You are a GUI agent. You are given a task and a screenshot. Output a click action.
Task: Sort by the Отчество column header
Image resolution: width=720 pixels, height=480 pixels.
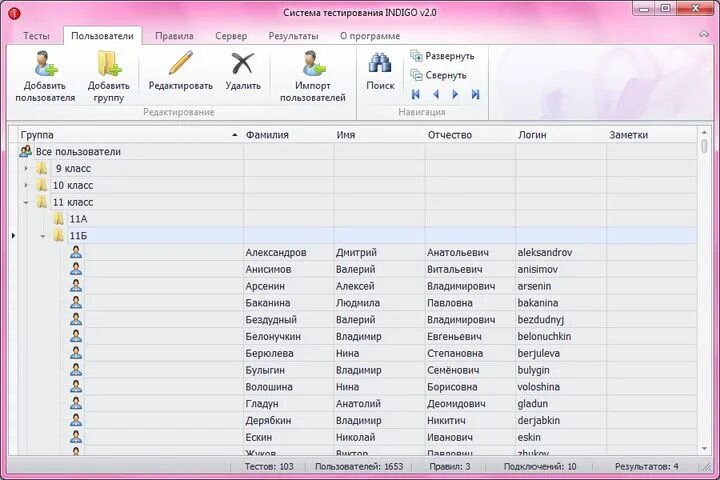[470, 135]
